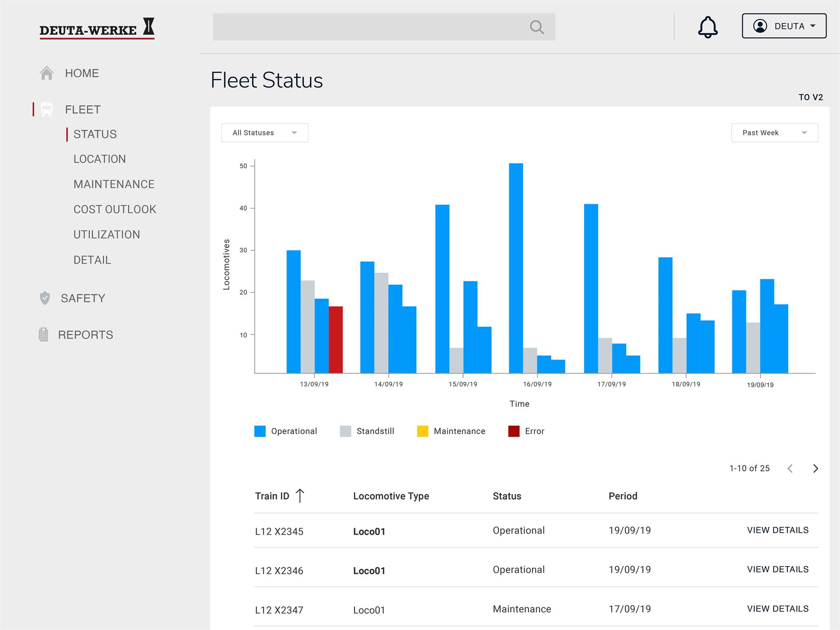View details for train L12 X2345
This screenshot has height=630, width=840.
tap(778, 530)
